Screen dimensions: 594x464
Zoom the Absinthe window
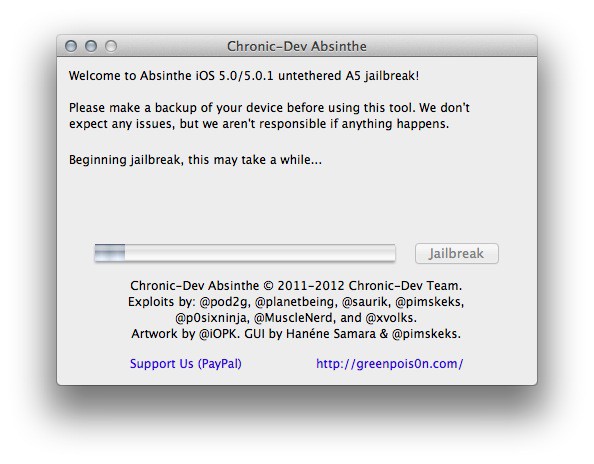(111, 46)
